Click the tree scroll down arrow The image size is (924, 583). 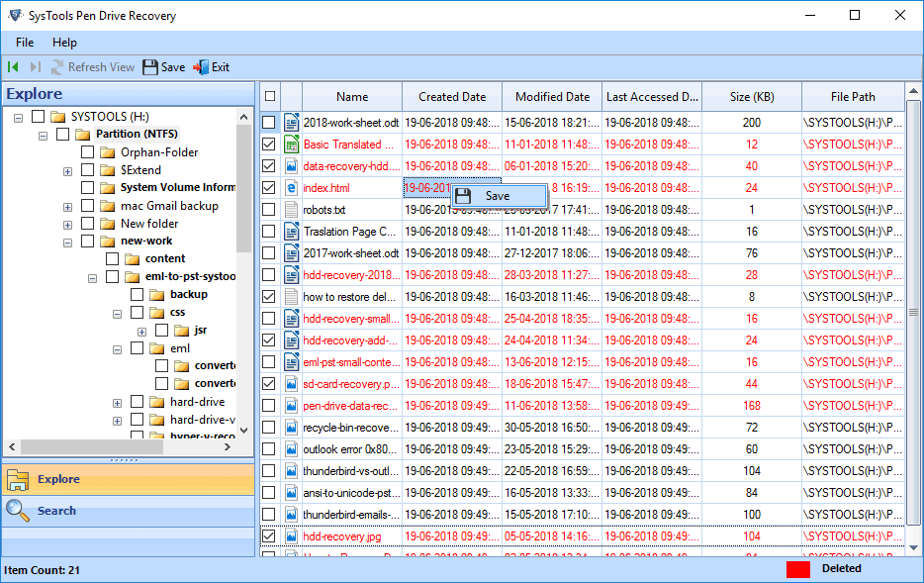click(244, 431)
